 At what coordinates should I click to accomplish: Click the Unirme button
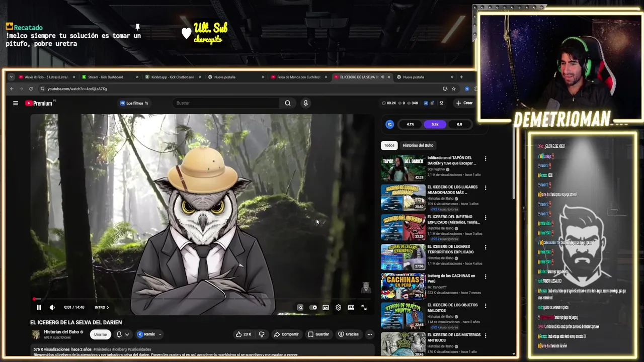pos(100,334)
